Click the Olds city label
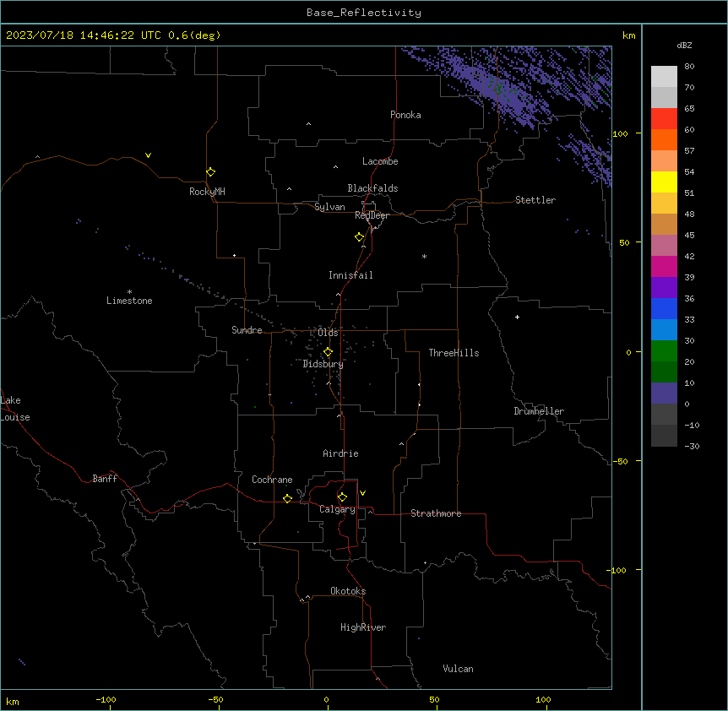 (328, 333)
